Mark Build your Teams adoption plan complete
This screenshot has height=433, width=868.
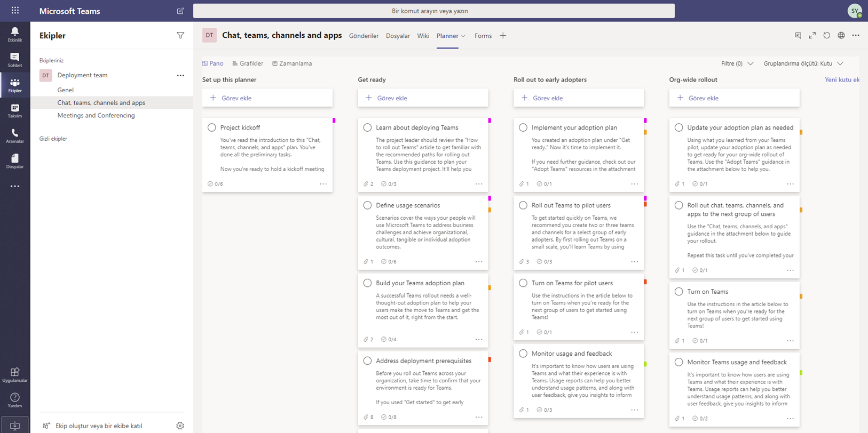coord(367,283)
